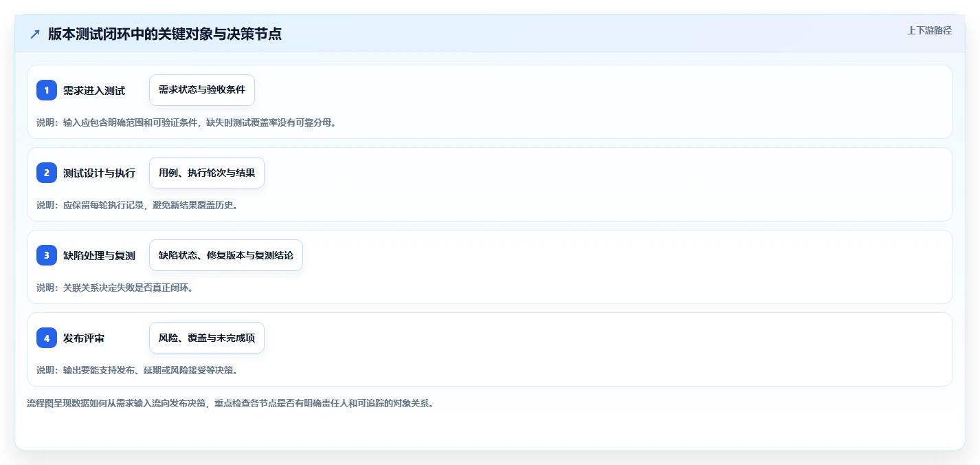Viewport: 980px width, 465px height.
Task: Click the note 关联关系决定失败是否真正闭环
Action: pyautogui.click(x=115, y=288)
